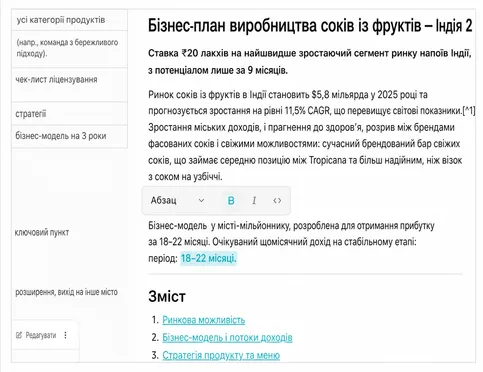Viewport: 483px width, 372px height.
Task: Click the word Tropicana in the paragraph
Action: coord(328,160)
